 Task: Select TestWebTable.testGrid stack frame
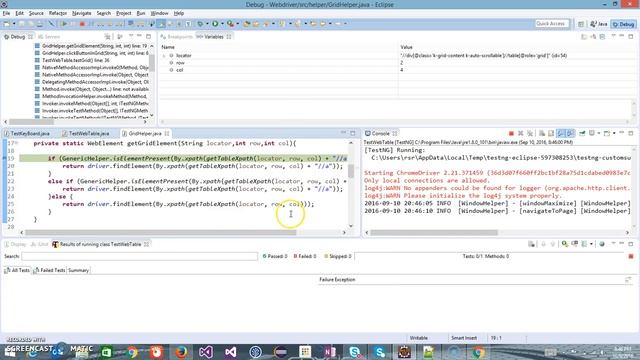coord(76,60)
